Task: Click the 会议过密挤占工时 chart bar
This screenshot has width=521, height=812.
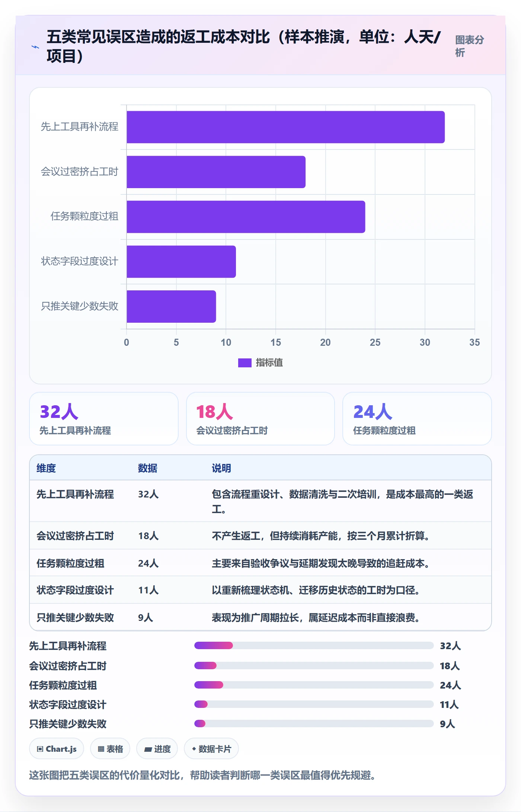Action: coord(216,172)
